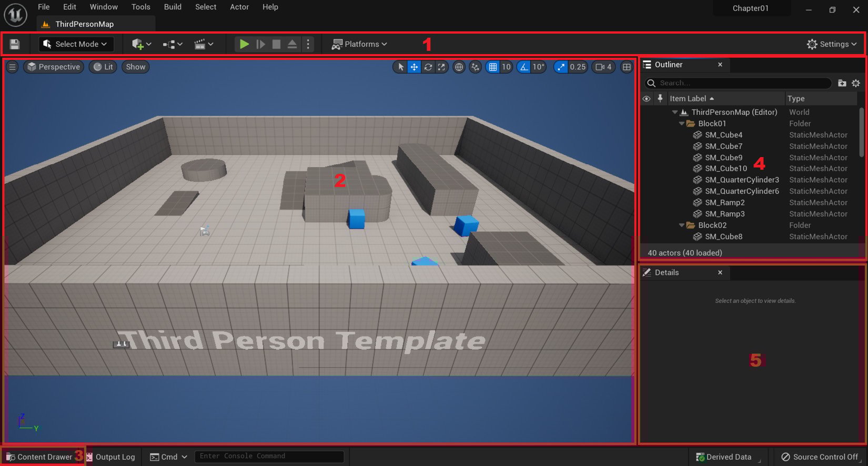Open the Select Mode dropdown
The image size is (868, 466).
pyautogui.click(x=76, y=44)
